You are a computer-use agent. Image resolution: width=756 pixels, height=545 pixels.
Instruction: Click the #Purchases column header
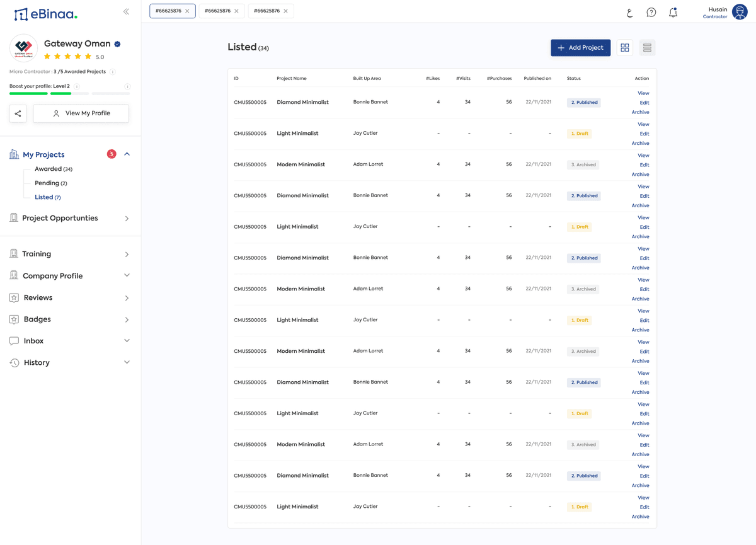click(499, 79)
